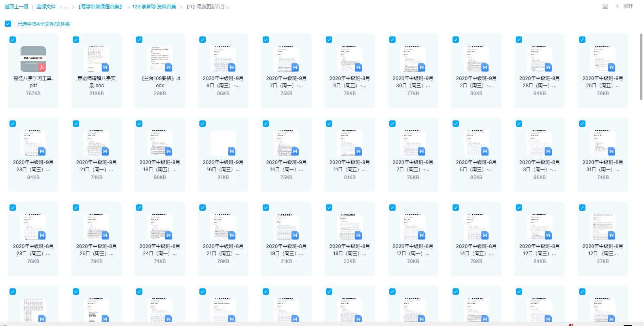Open 2020年中级班-9月30日 document icon
Image resolution: width=644 pixels, height=326 pixels.
[x=413, y=59]
